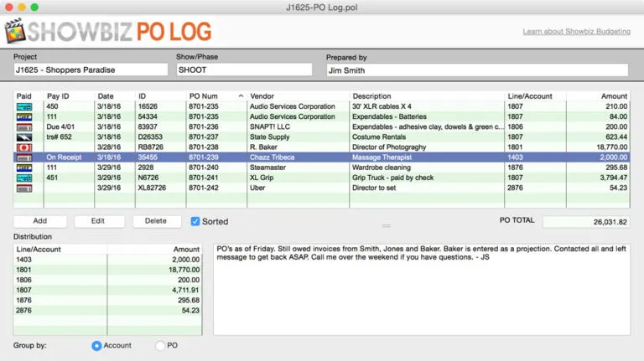Click amount 3,794.47 in PO table

(x=613, y=178)
